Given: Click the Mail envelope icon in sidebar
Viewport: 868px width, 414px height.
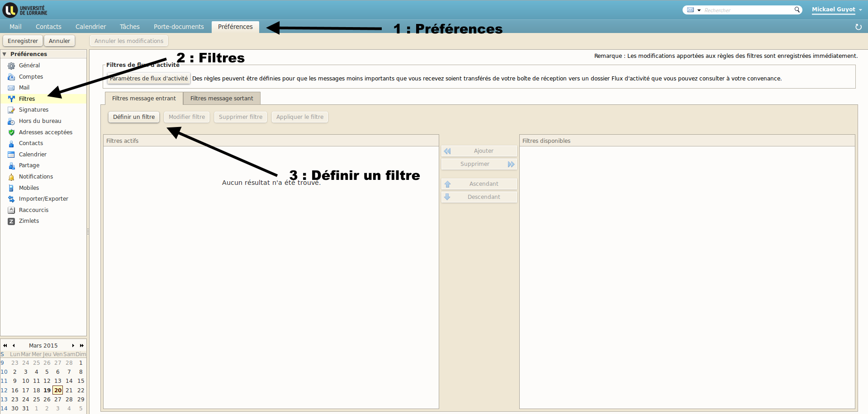Looking at the screenshot, I should 11,88.
